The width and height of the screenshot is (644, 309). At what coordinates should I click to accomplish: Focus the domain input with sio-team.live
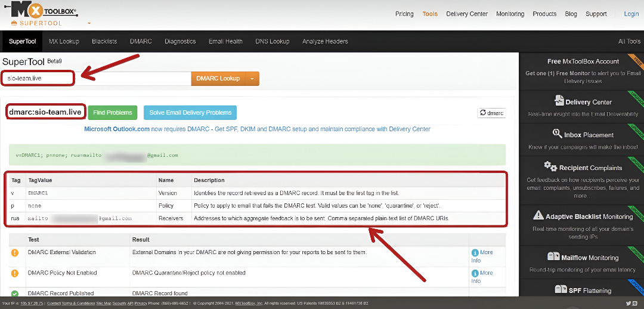click(x=97, y=78)
